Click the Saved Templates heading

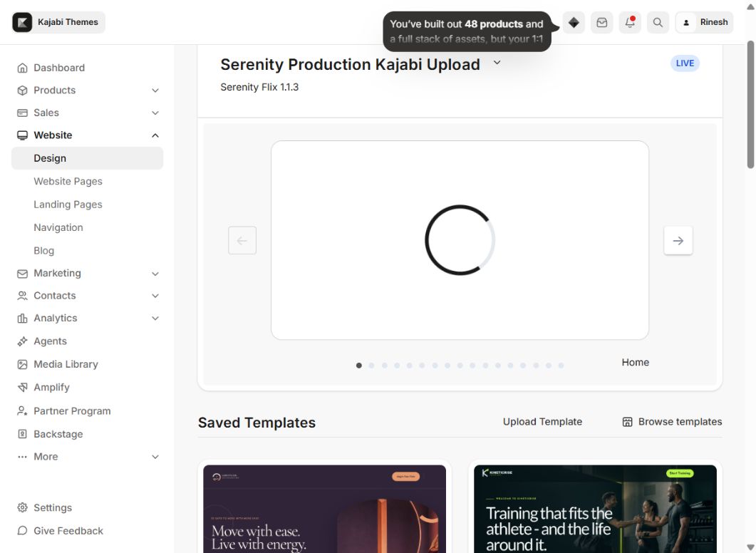point(257,423)
